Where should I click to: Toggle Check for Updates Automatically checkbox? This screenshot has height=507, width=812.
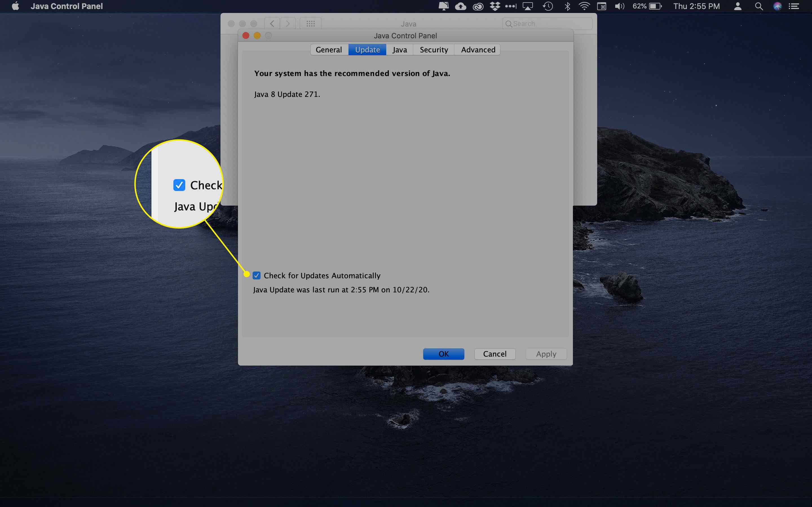pos(256,275)
